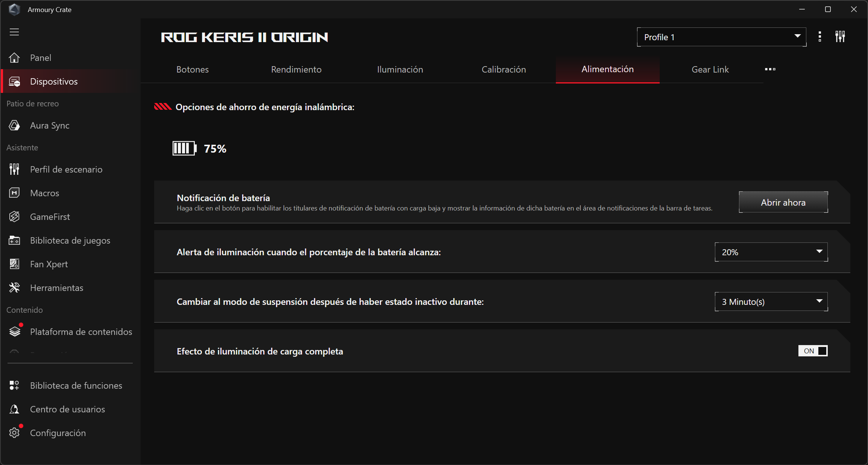
Task: Click the Dispositivos device icon
Action: 14,82
